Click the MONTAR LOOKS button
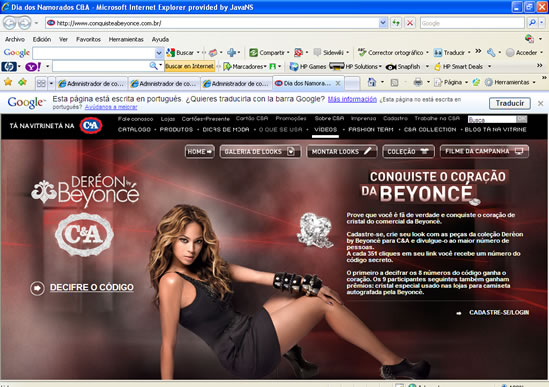Image resolution: width=549 pixels, height=387 pixels. (342, 152)
